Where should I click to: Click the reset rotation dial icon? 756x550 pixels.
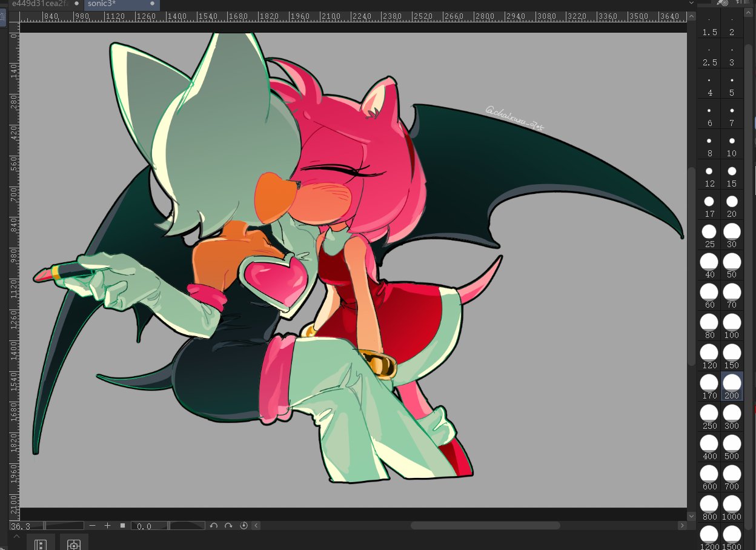(244, 526)
